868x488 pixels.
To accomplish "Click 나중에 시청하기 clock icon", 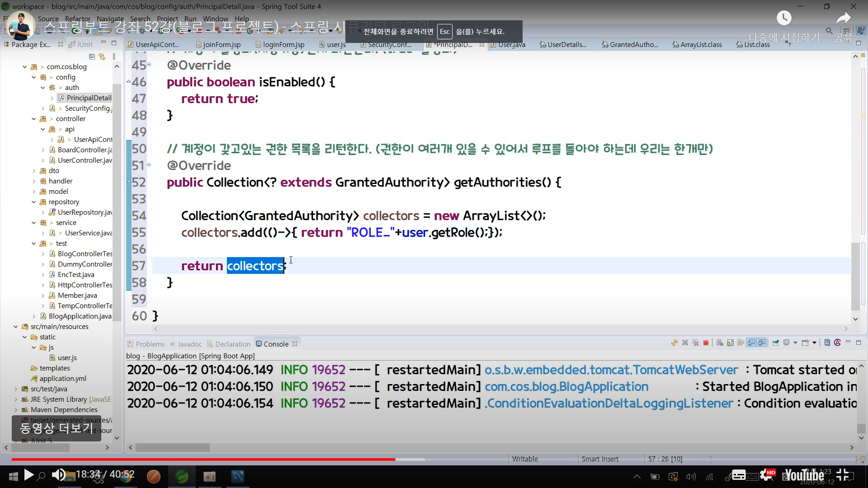I will [783, 18].
